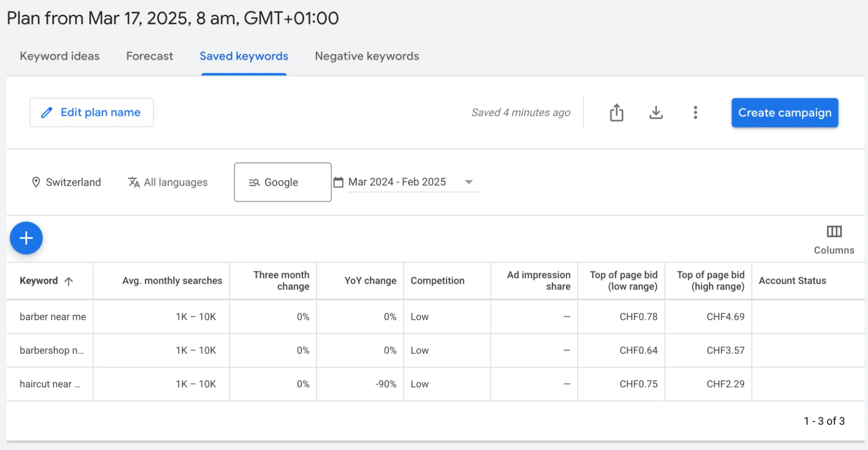Click the languages icon next to All languages
The height and width of the screenshot is (450, 868).
133,182
